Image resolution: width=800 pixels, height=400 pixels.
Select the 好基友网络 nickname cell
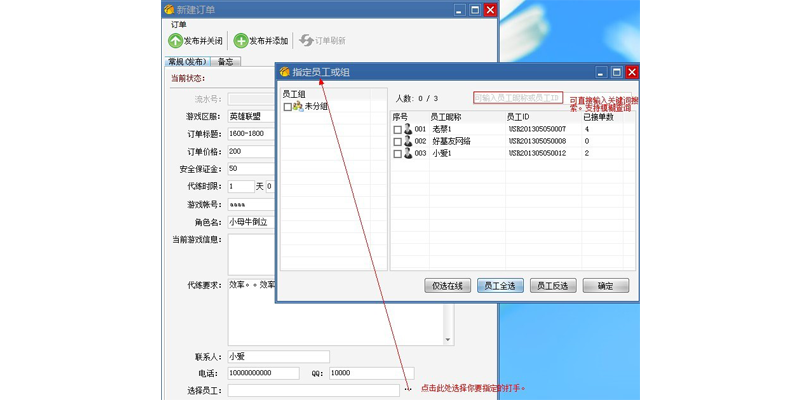[452, 141]
